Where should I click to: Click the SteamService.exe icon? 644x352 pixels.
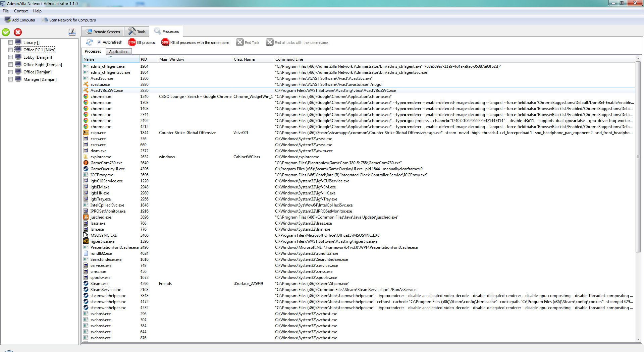point(86,289)
